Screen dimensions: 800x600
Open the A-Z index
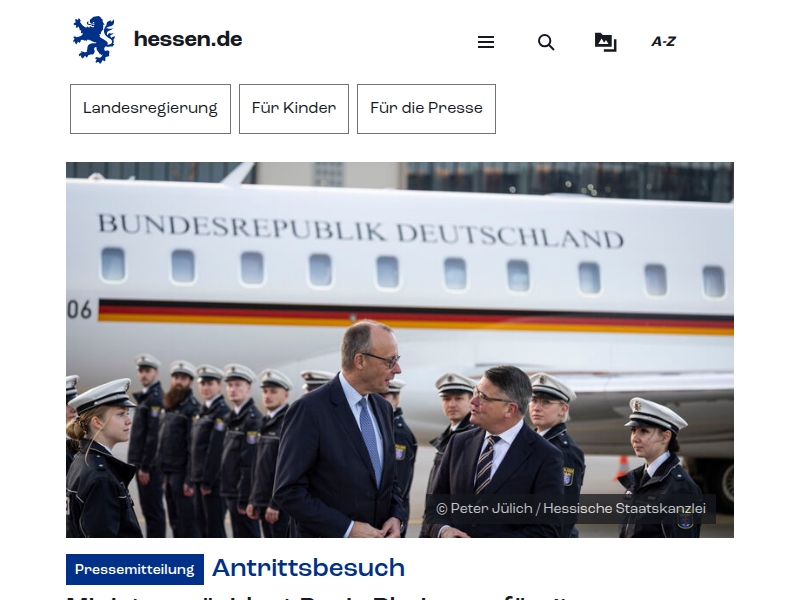pos(663,42)
